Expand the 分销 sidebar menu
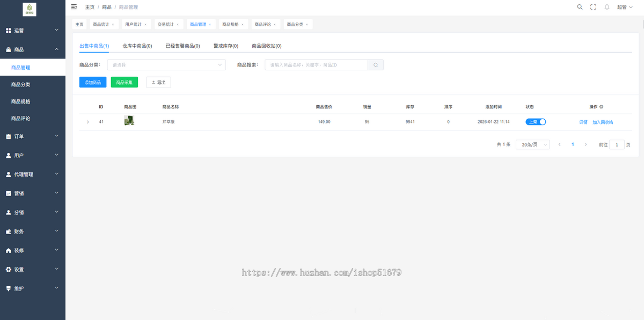This screenshot has width=644, height=320. point(33,212)
